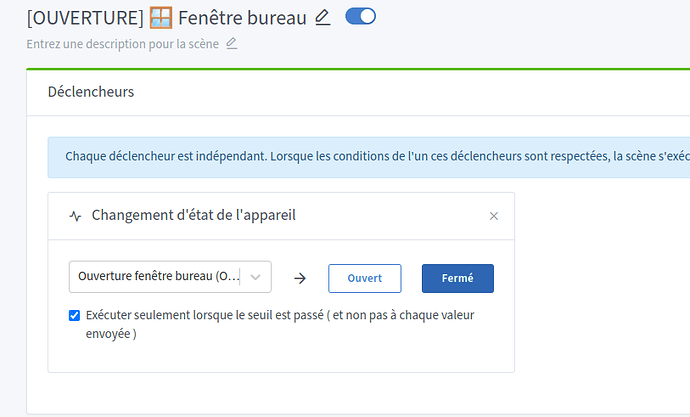The height and width of the screenshot is (417, 690).
Task: Remove the device state change trigger
Action: 493,215
